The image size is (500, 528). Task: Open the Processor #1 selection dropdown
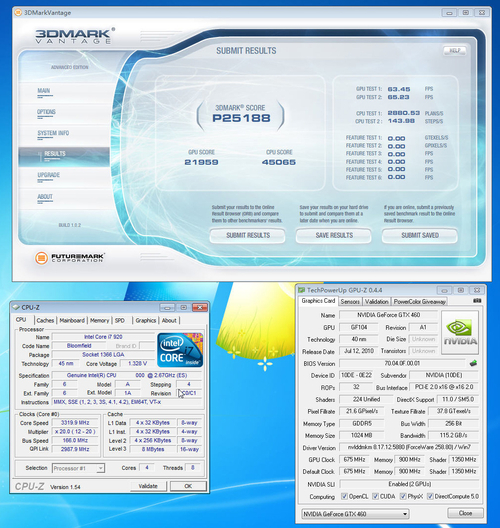click(78, 468)
